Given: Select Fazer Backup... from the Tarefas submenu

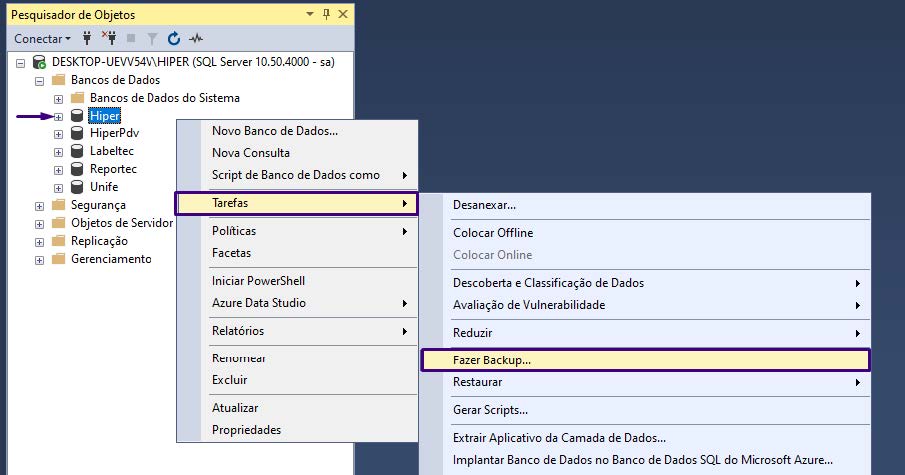Looking at the screenshot, I should [491, 359].
